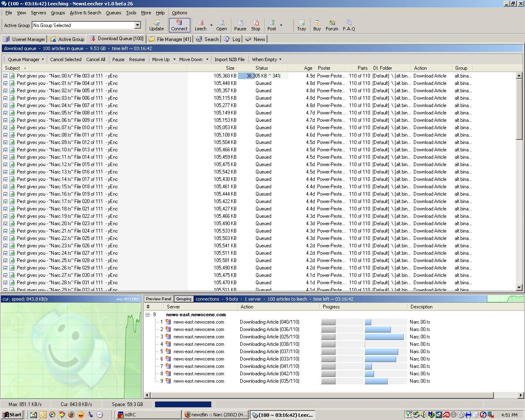Viewport: 525px width, 420px height.
Task: Click Import NZB File button
Action: pos(229,59)
